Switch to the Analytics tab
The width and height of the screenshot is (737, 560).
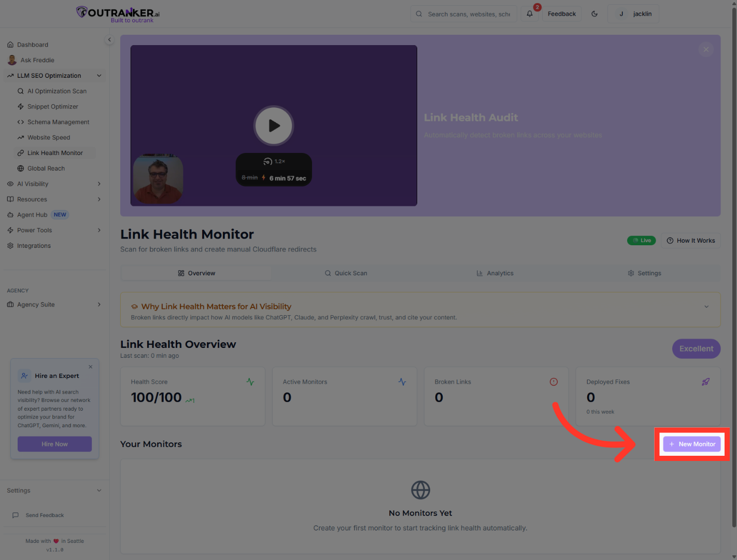coord(495,273)
